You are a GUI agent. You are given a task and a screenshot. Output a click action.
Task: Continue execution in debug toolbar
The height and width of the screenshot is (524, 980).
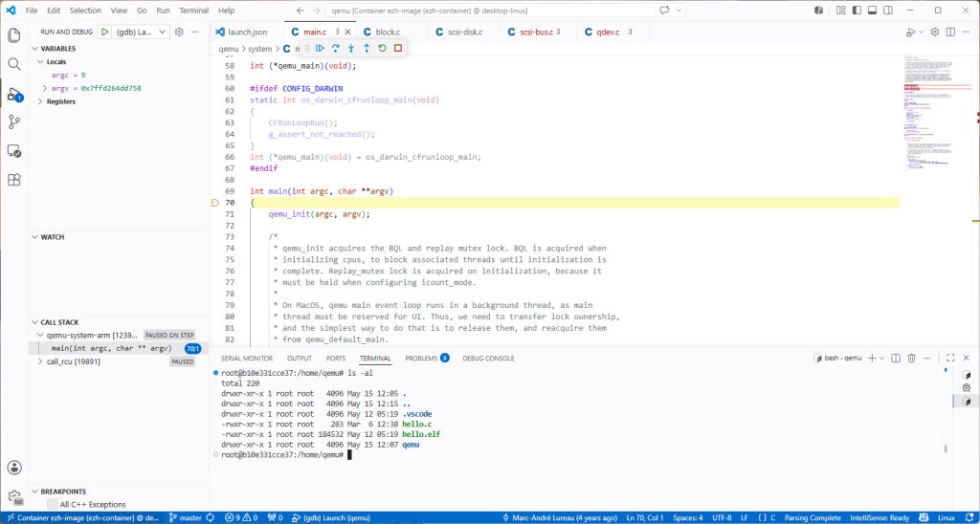pyautogui.click(x=320, y=48)
